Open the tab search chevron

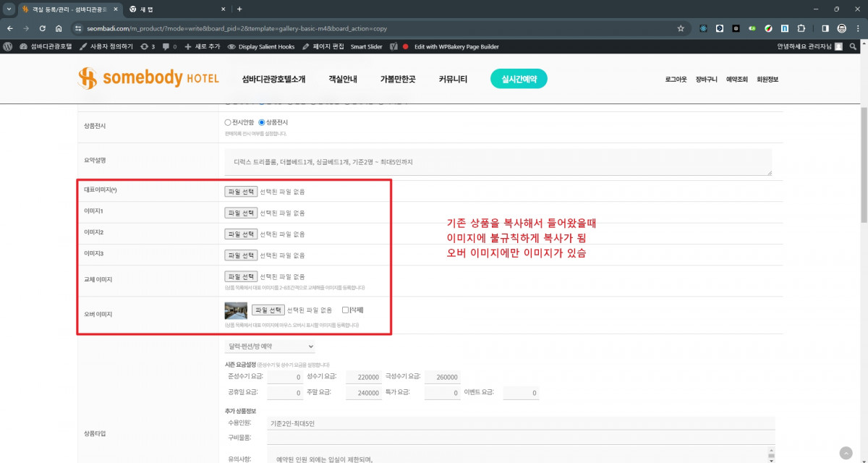tap(8, 9)
